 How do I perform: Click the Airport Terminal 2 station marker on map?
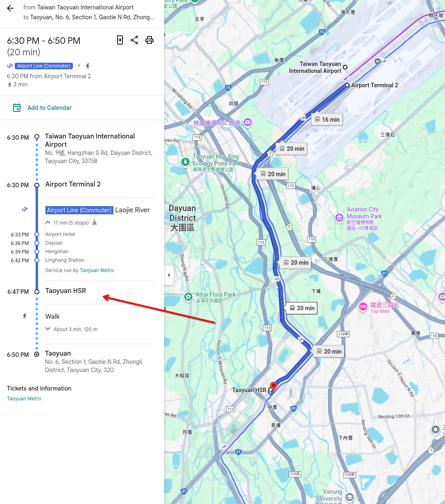click(x=347, y=85)
